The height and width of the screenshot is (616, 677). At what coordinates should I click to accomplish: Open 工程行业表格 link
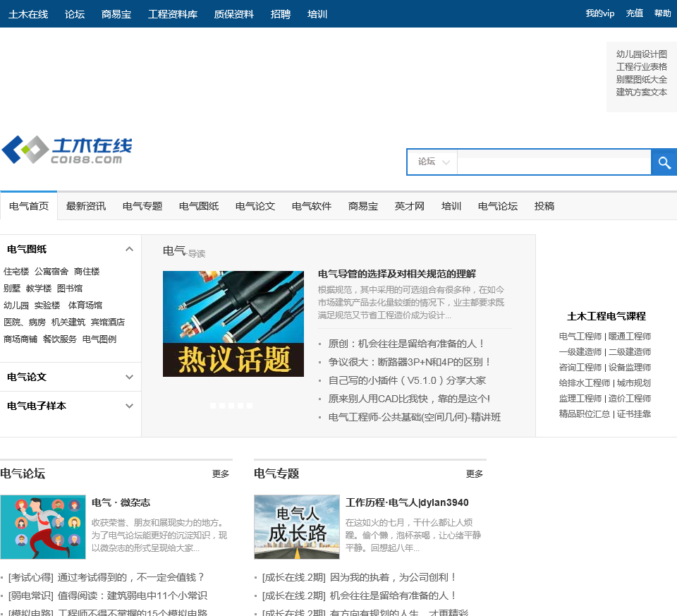tap(642, 66)
